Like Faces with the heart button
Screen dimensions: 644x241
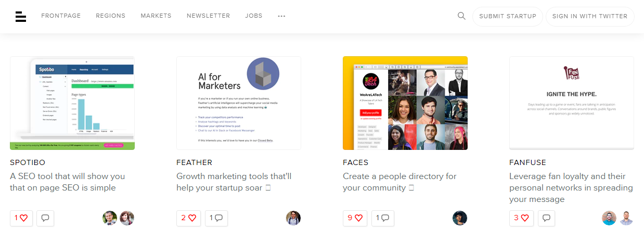[355, 218]
